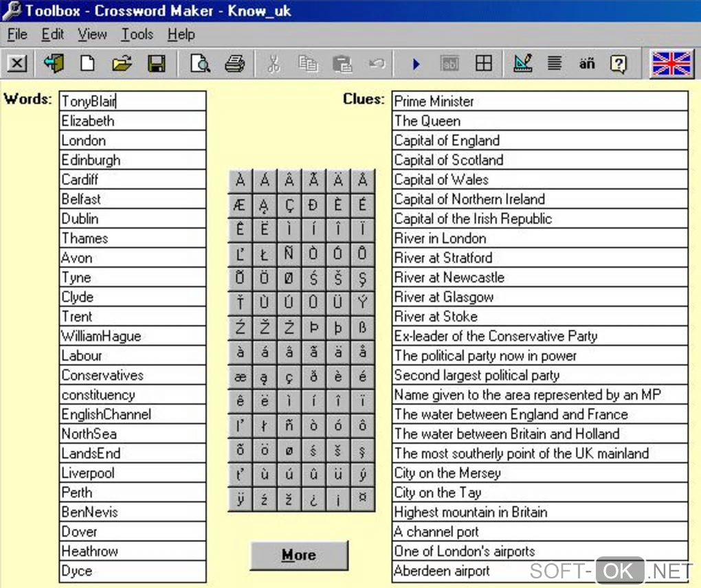Undo the last action arrow icon
The image size is (701, 588).
click(377, 63)
